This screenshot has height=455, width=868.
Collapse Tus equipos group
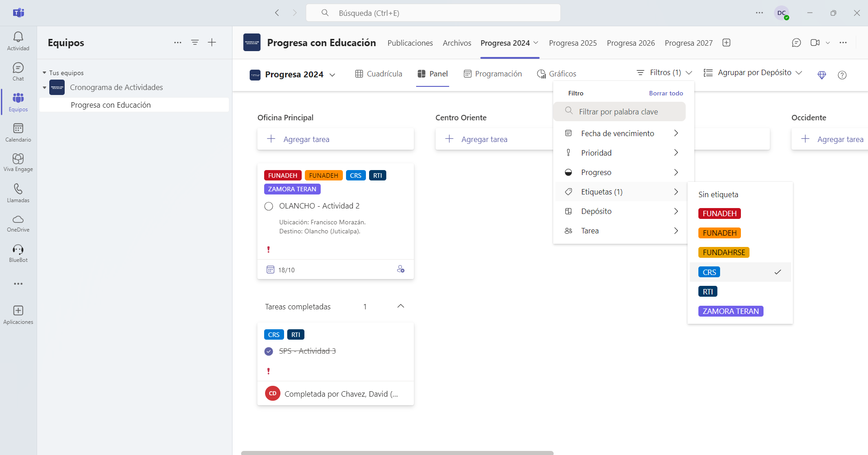click(x=44, y=73)
